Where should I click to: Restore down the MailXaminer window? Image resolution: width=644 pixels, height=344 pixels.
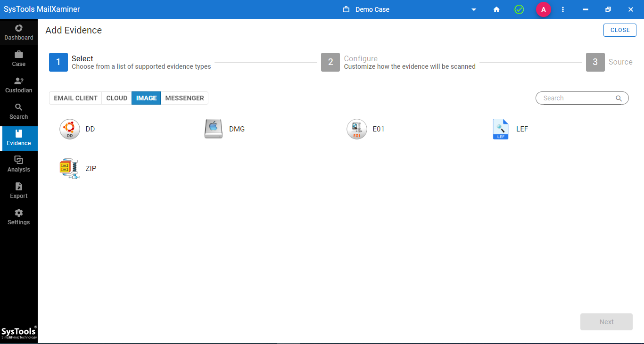(x=608, y=9)
